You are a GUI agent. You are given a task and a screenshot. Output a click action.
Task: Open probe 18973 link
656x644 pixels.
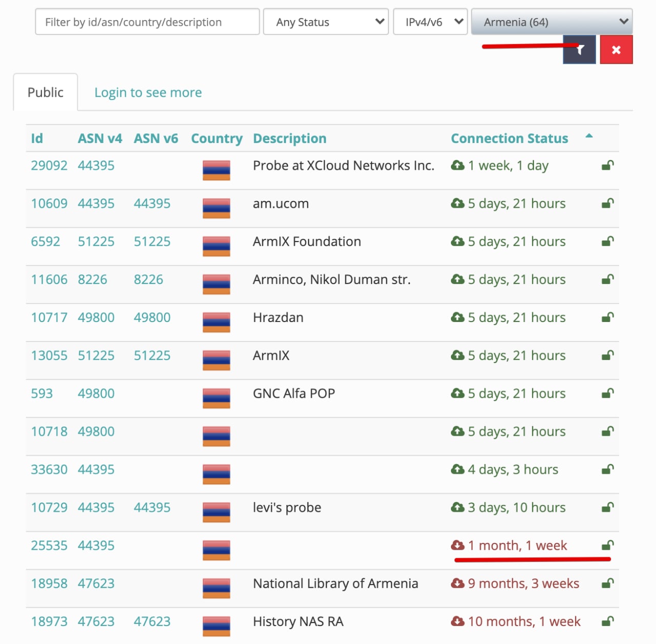pyautogui.click(x=49, y=621)
